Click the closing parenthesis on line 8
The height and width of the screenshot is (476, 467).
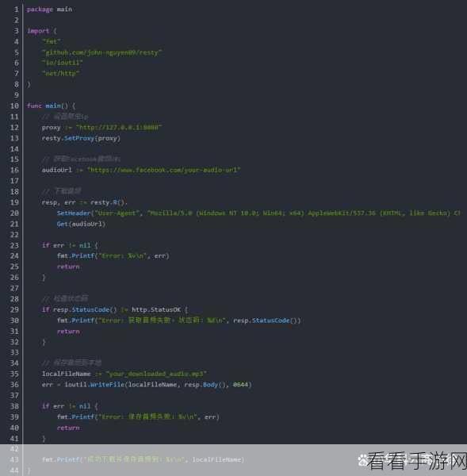29,84
